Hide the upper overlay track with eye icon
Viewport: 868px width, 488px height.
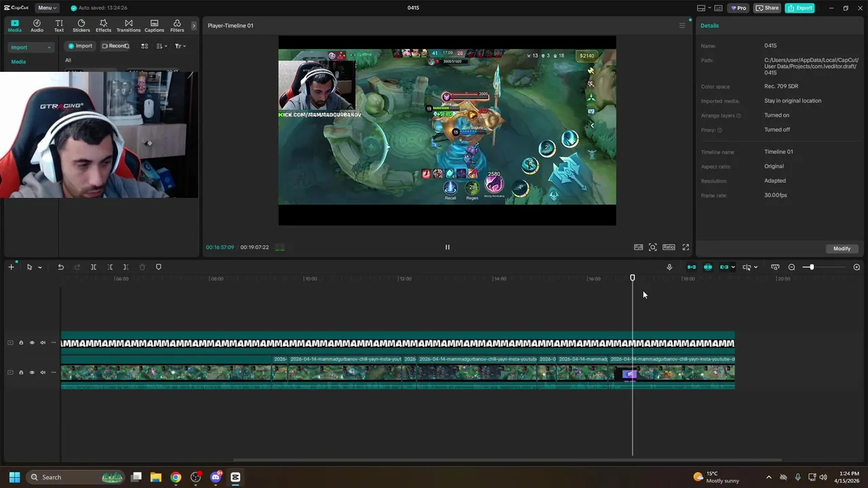click(x=32, y=343)
